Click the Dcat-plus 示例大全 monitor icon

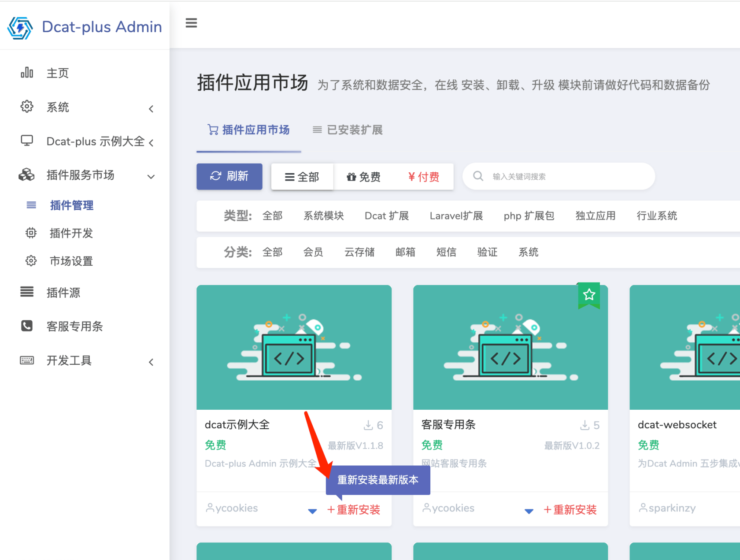[27, 141]
